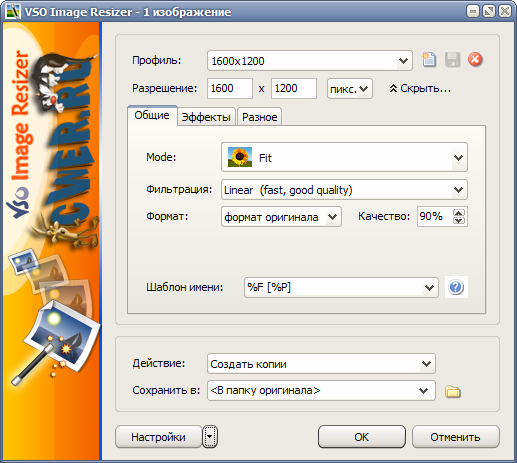The width and height of the screenshot is (517, 463).
Task: Click the Качество 90% field
Action: (435, 216)
